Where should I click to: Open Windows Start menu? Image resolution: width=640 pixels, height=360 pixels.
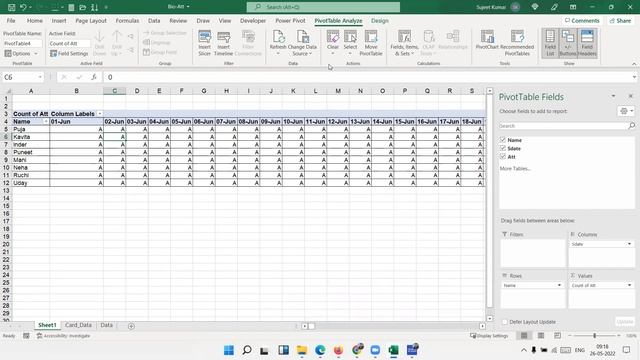[x=229, y=350]
